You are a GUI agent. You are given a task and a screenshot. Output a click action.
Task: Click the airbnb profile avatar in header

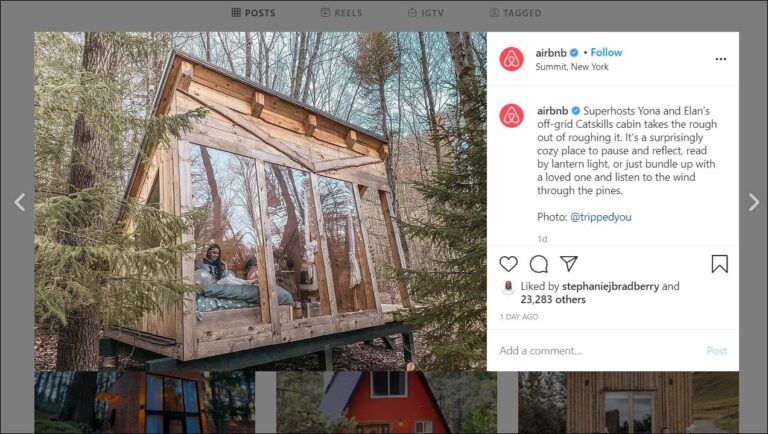(511, 59)
